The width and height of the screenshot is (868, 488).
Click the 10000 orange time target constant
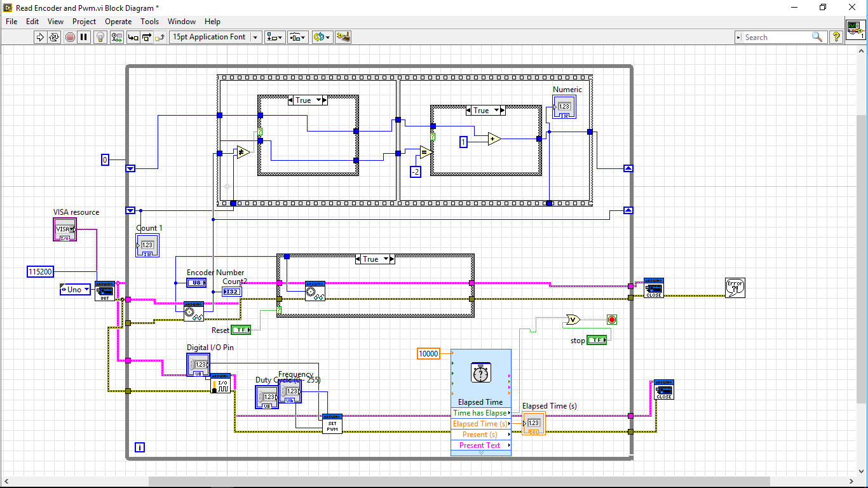[x=429, y=354]
